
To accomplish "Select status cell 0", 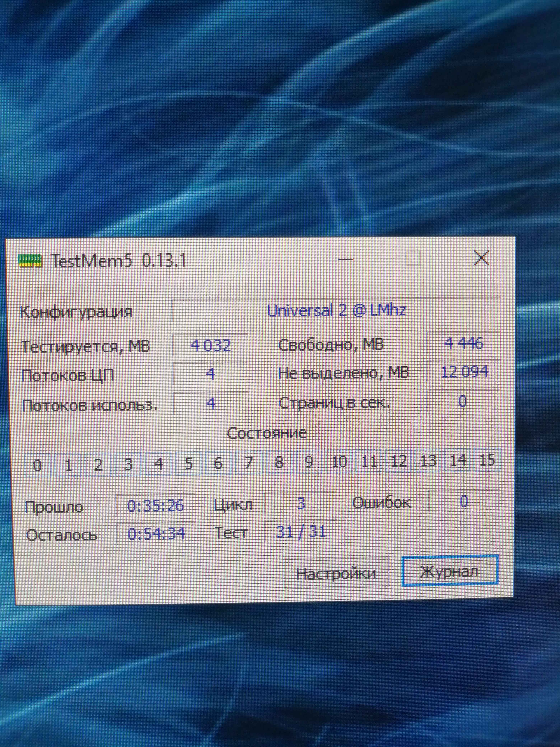I will pos(38,465).
